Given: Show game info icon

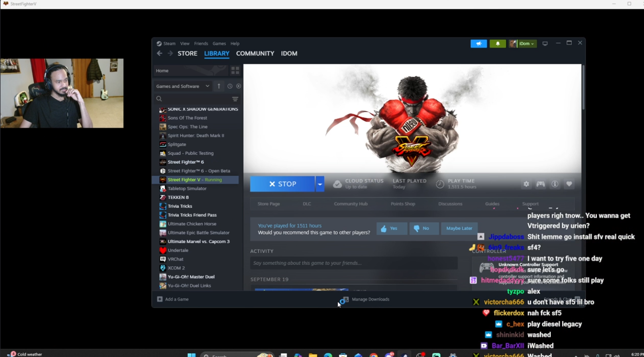Looking at the screenshot, I should [x=555, y=184].
